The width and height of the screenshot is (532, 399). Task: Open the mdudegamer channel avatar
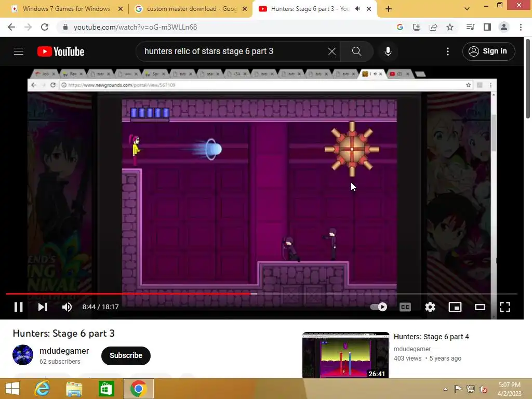point(23,355)
